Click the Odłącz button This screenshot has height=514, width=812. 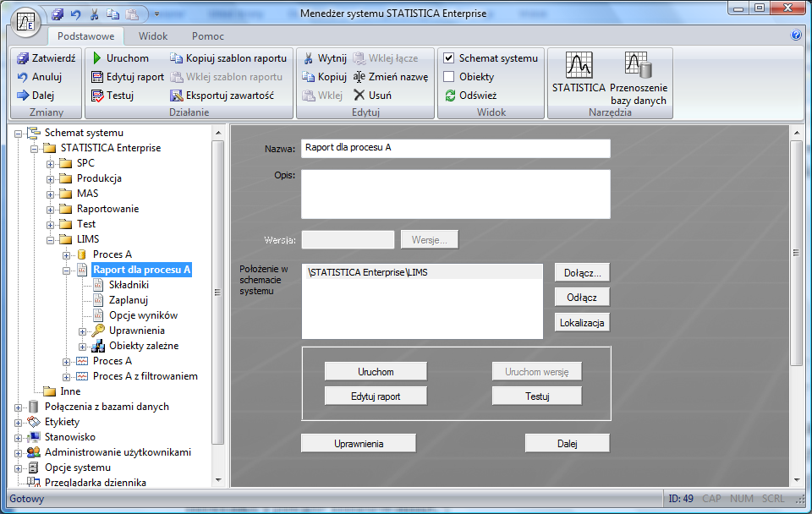click(x=582, y=298)
